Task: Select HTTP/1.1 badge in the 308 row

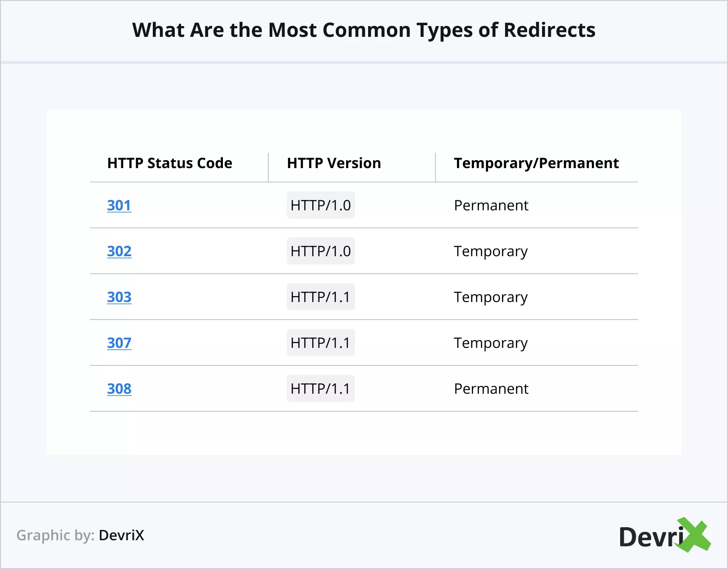Action: pyautogui.click(x=321, y=389)
